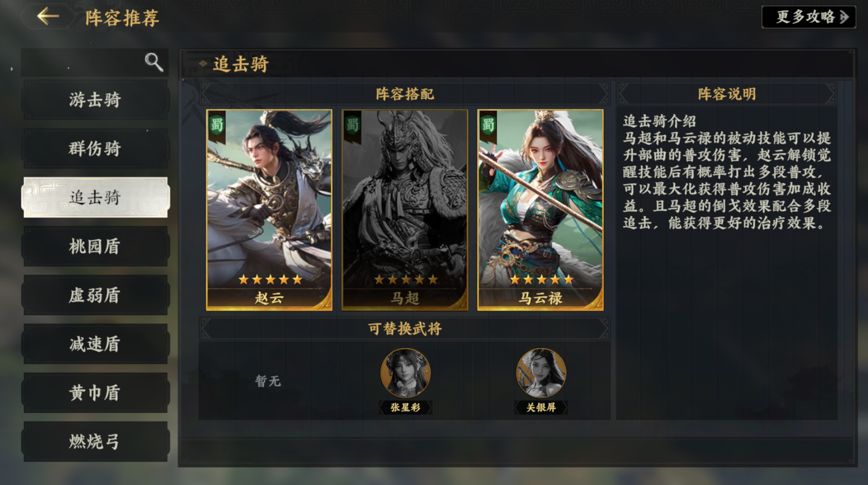868x485 pixels.
Task: Open the 更多攻略 button
Action: (809, 17)
